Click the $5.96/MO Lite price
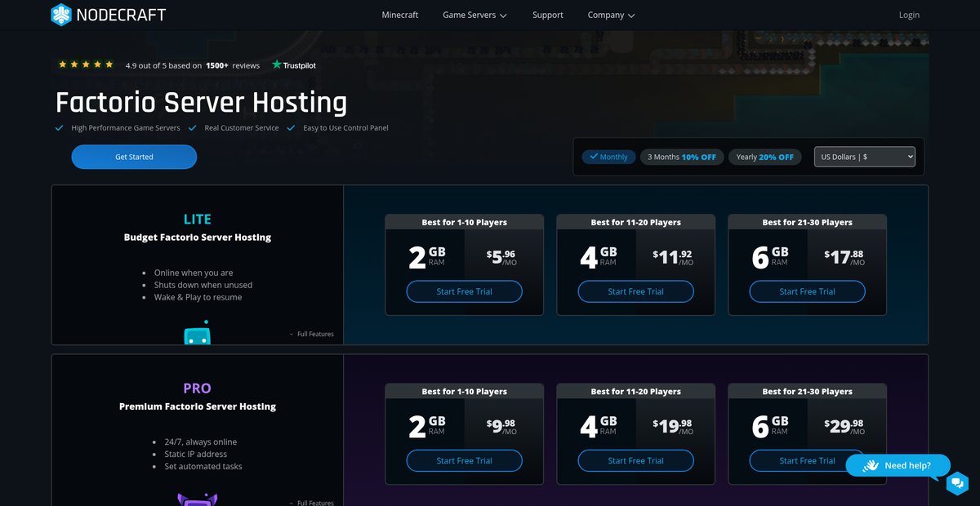This screenshot has width=980, height=506. (x=501, y=257)
